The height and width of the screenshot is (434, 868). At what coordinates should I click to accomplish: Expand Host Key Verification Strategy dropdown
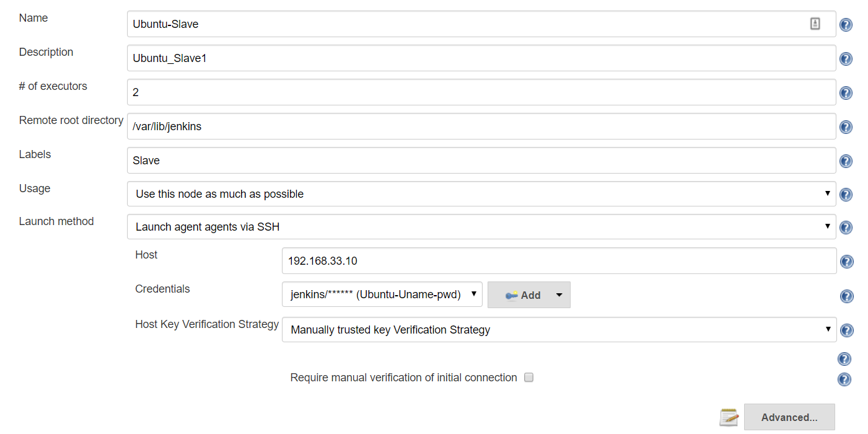point(559,330)
